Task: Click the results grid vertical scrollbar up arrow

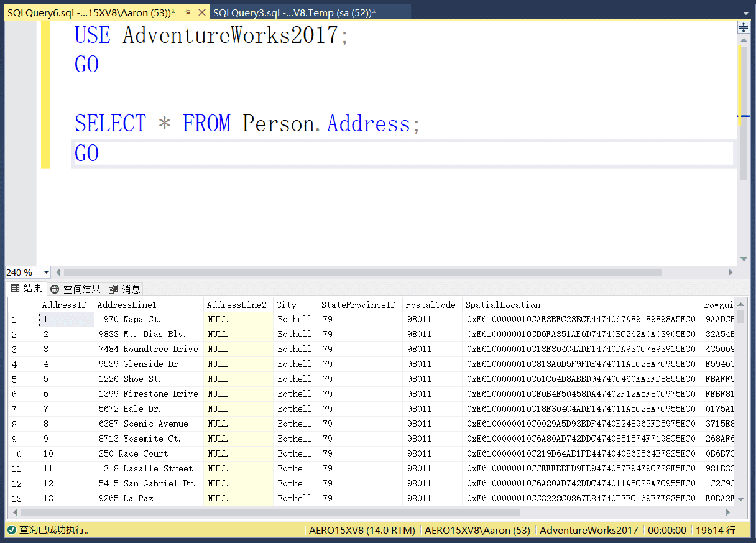Action: [x=741, y=304]
